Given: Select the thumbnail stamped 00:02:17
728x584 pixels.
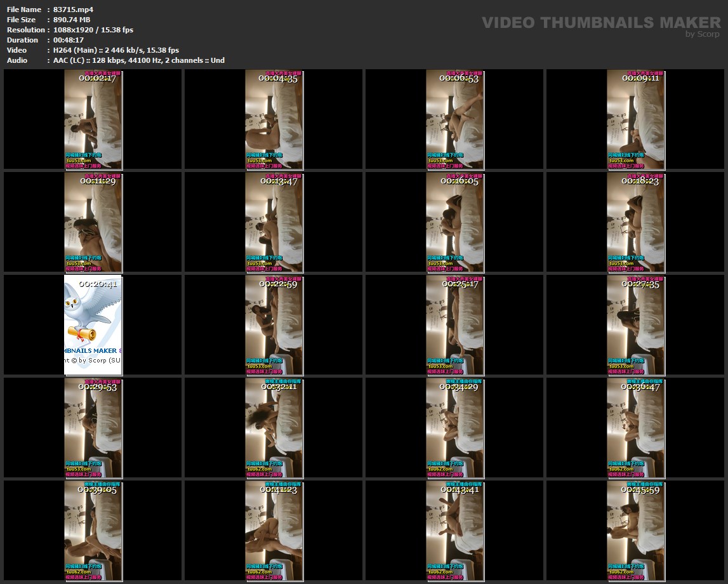Looking at the screenshot, I should pos(93,120).
